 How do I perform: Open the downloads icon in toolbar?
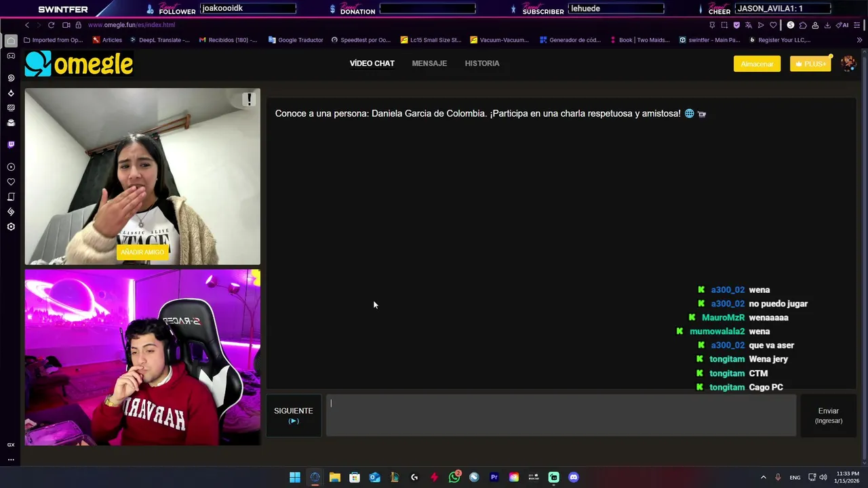pyautogui.click(x=827, y=25)
